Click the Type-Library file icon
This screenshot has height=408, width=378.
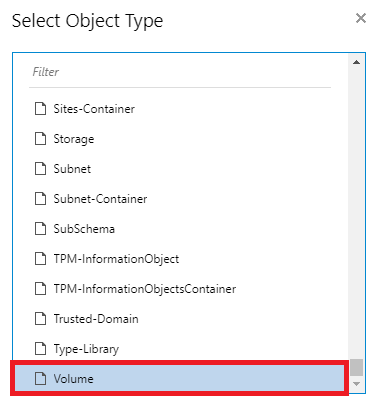pos(41,349)
